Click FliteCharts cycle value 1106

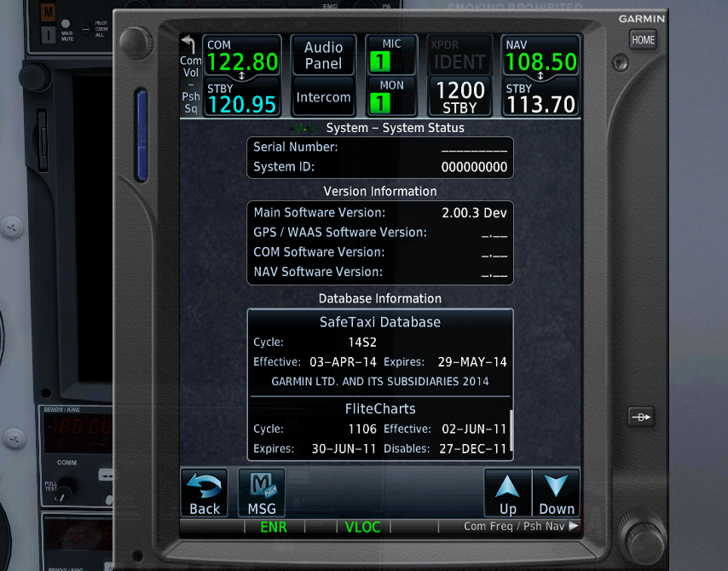coord(362,429)
